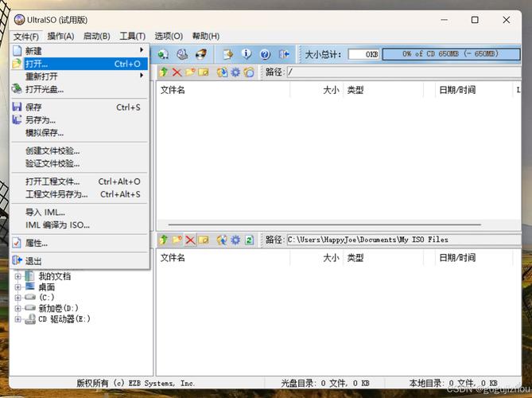Choose 模拟保存... menu entry
532x398 pixels.
click(x=80, y=133)
